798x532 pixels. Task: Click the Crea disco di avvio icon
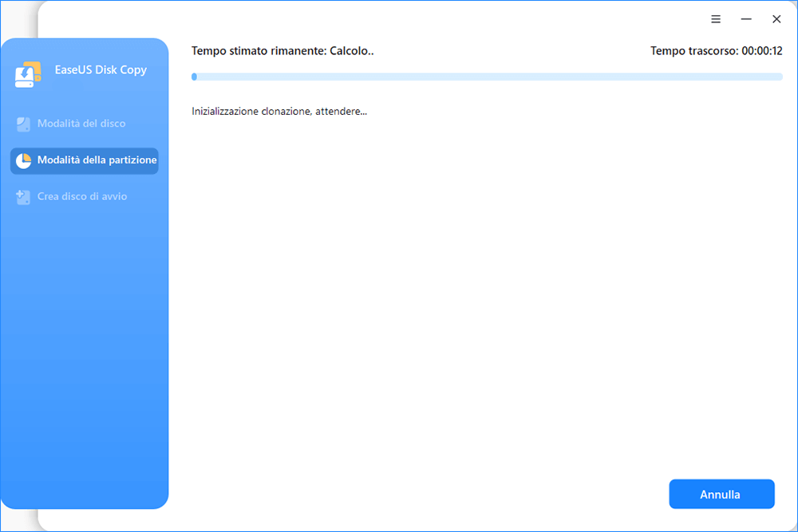[23, 196]
